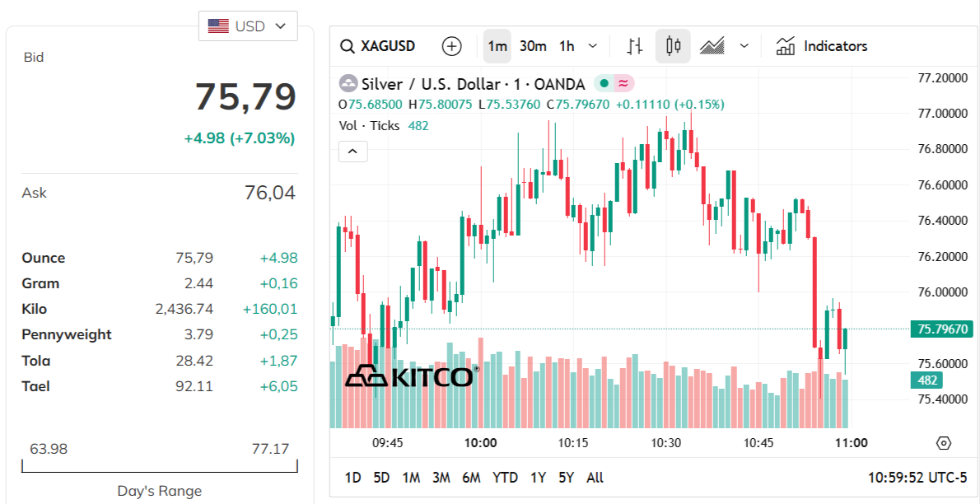980x504 pixels.
Task: Select the YTD range tab
Action: 505,477
